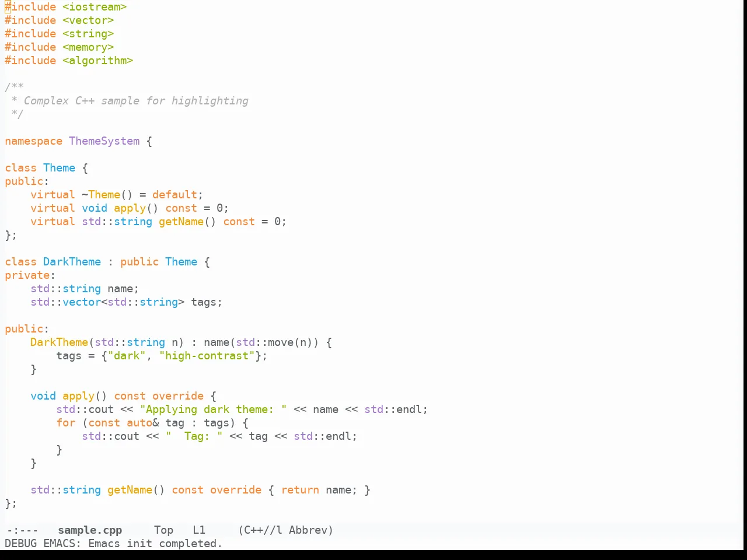
Task: Click the "private:" access specifier
Action: tap(30, 275)
